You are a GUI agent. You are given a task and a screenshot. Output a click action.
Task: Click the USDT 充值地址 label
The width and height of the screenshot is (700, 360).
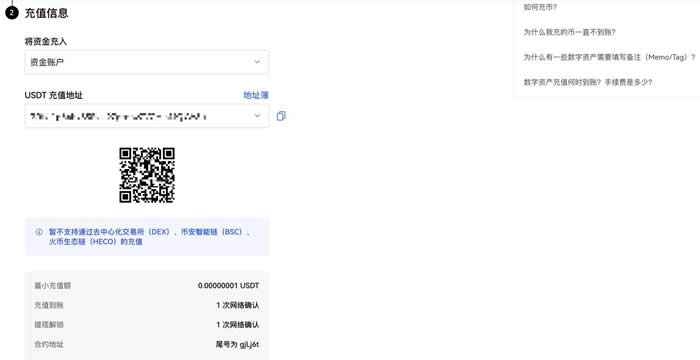click(54, 95)
